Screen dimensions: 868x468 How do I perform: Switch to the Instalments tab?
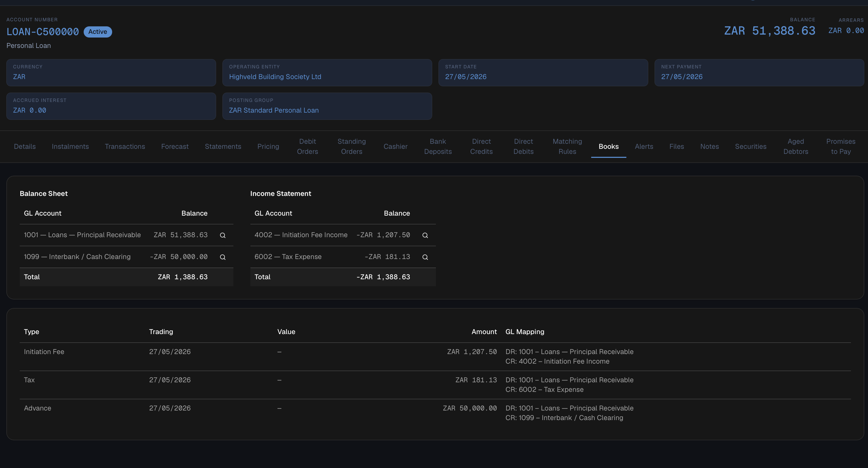(x=70, y=146)
